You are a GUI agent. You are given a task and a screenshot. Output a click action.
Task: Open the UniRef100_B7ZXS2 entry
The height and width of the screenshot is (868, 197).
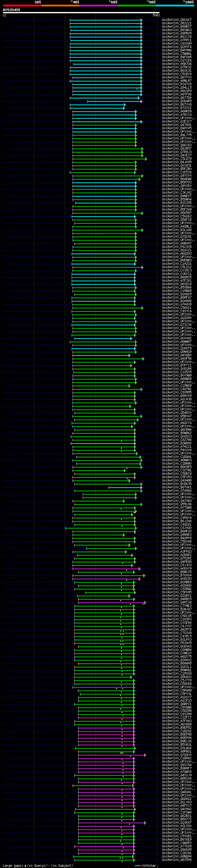pyautogui.click(x=177, y=108)
